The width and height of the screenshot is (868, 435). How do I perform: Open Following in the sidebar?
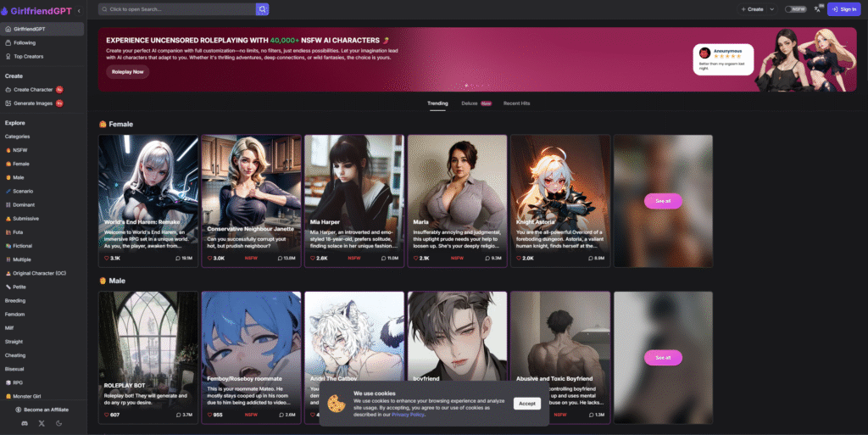click(x=42, y=42)
